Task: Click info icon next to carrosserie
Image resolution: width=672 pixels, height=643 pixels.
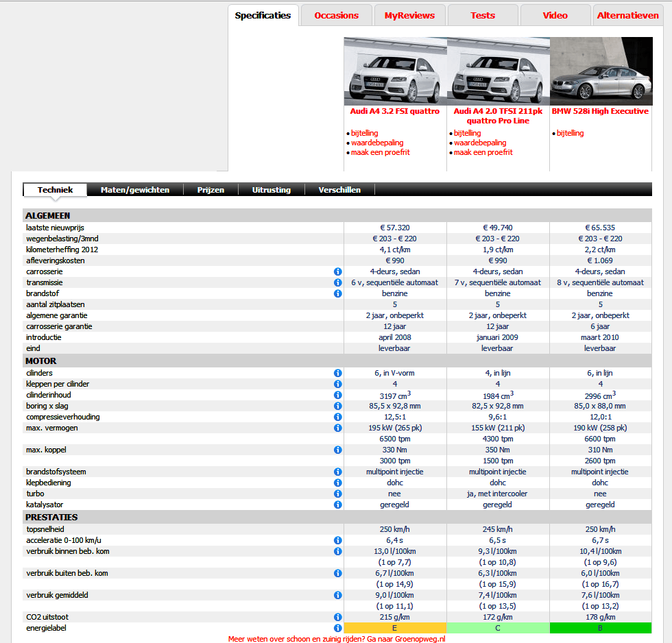Action: (337, 271)
